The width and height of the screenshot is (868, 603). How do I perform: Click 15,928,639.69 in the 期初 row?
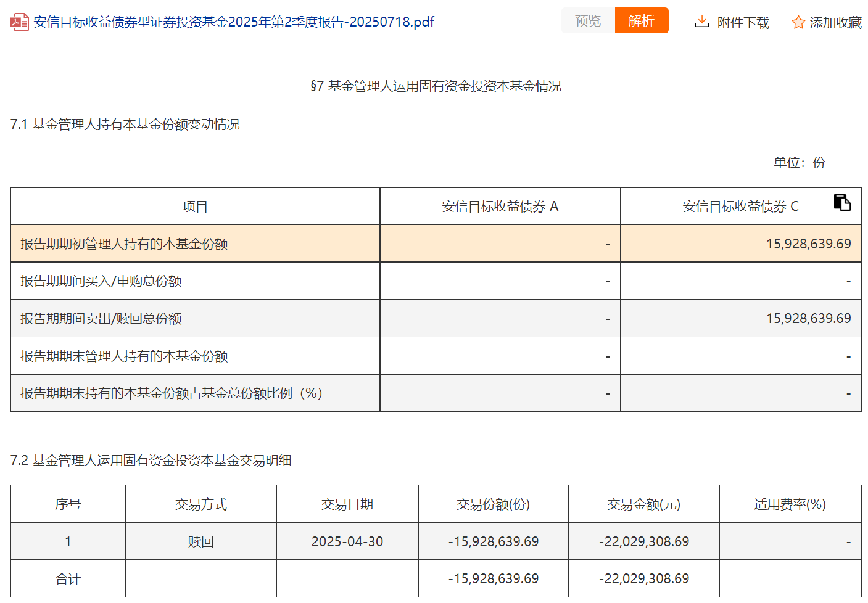click(809, 244)
